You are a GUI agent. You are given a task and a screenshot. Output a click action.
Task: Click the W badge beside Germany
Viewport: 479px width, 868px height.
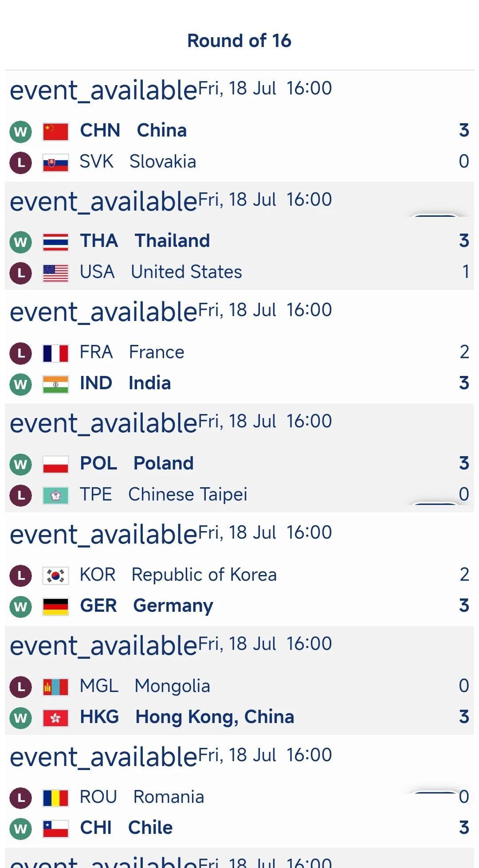point(20,607)
